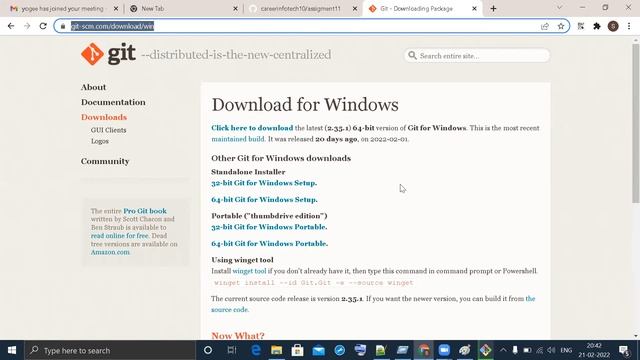
Task: Open Microsoft Store from the taskbar
Action: pos(298,350)
